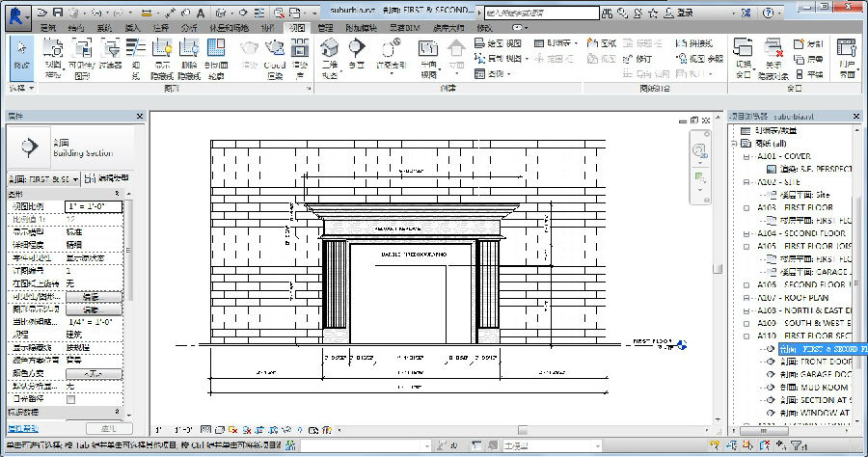Click the 3D View house icon

329,48
